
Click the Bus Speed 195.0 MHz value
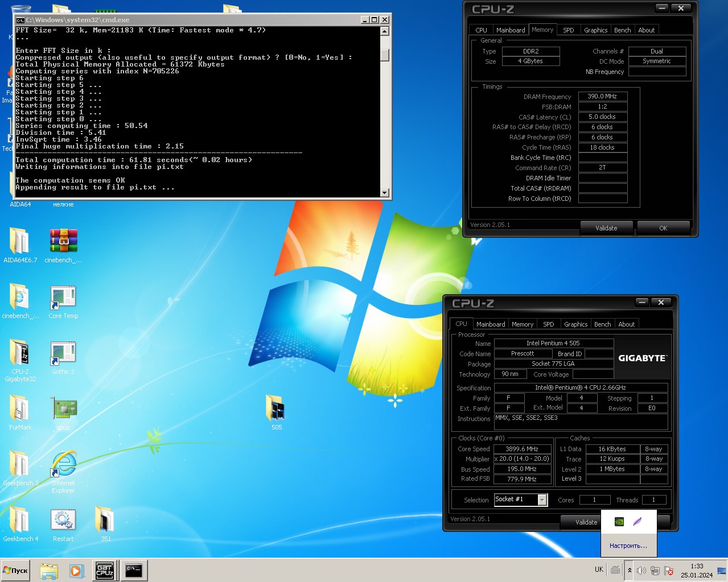point(522,469)
